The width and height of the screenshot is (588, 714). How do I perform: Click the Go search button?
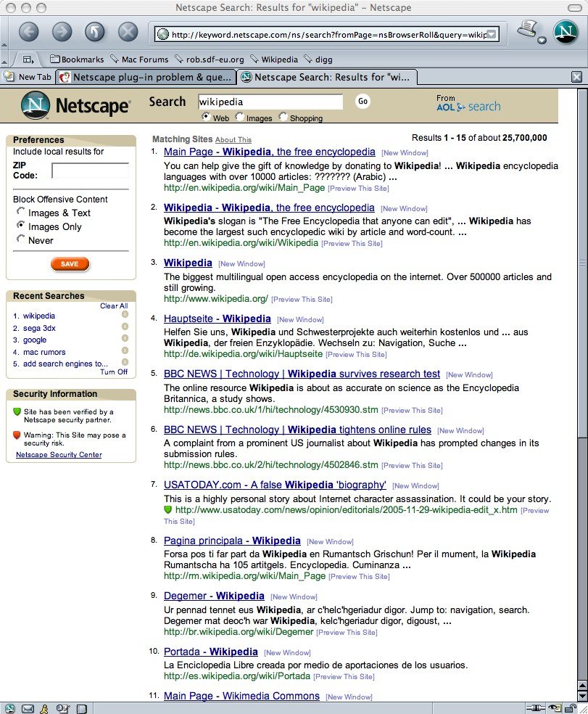363,101
